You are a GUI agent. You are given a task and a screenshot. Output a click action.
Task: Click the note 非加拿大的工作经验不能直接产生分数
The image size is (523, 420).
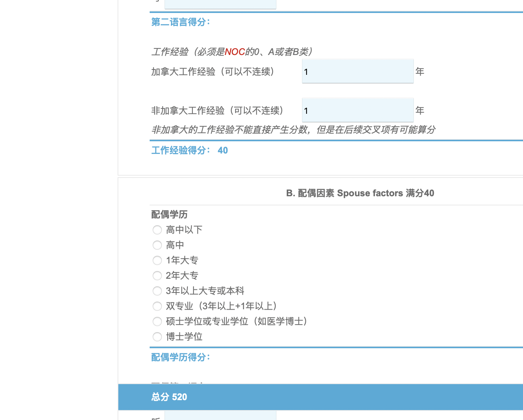(x=293, y=130)
